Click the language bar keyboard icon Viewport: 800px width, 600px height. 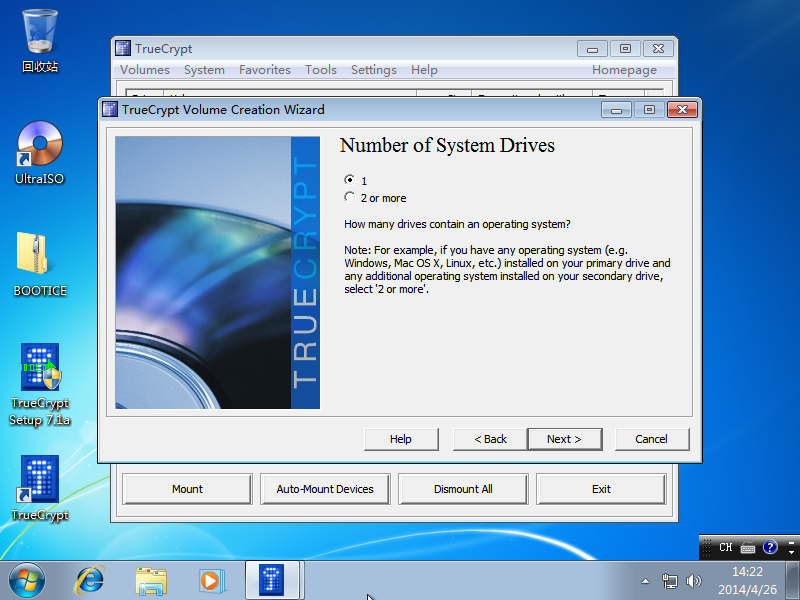coord(748,547)
